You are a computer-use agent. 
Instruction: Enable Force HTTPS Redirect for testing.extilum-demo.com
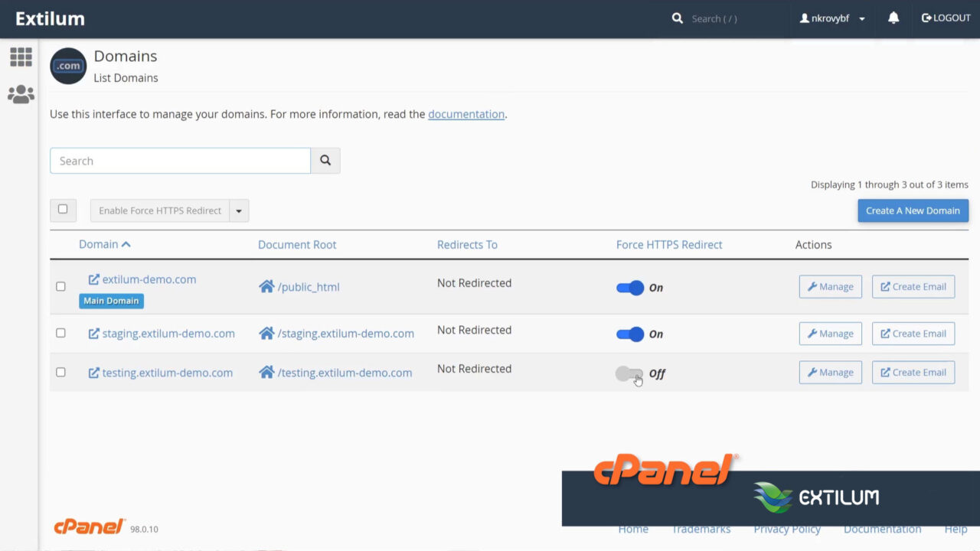pyautogui.click(x=629, y=373)
